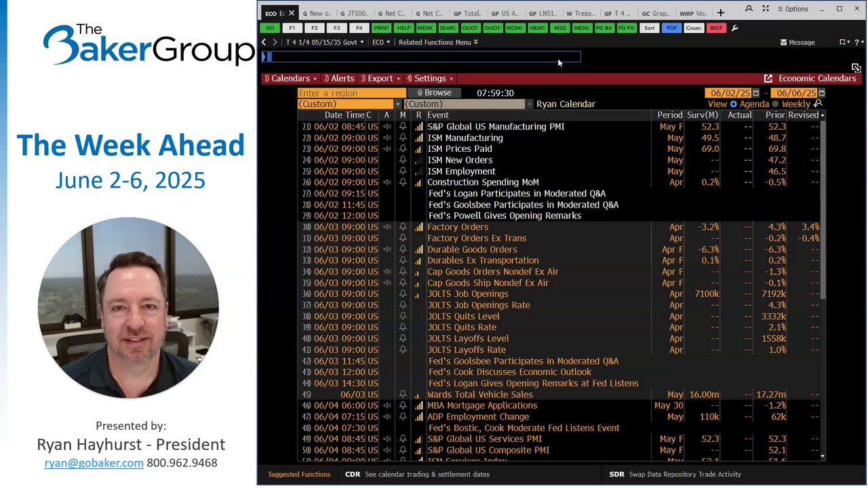Toggle alert bell for Factory Orders Ex Trans
The height and width of the screenshot is (488, 868).
click(x=403, y=238)
